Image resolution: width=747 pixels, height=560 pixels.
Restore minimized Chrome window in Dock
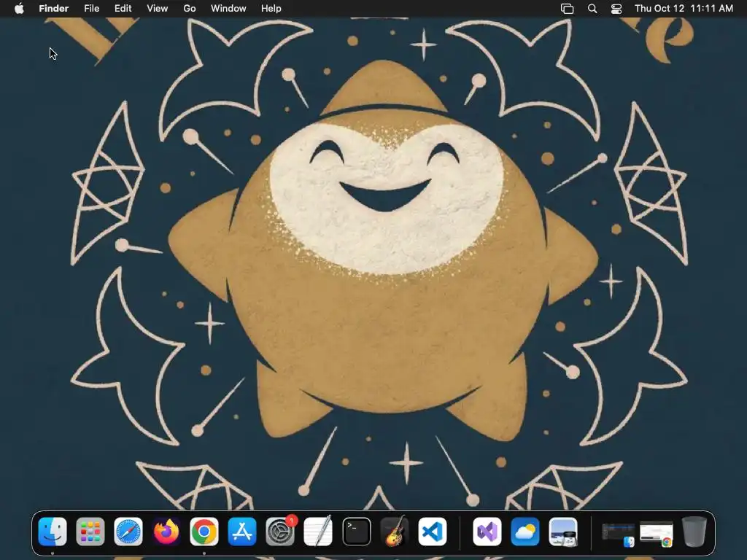pos(656,534)
